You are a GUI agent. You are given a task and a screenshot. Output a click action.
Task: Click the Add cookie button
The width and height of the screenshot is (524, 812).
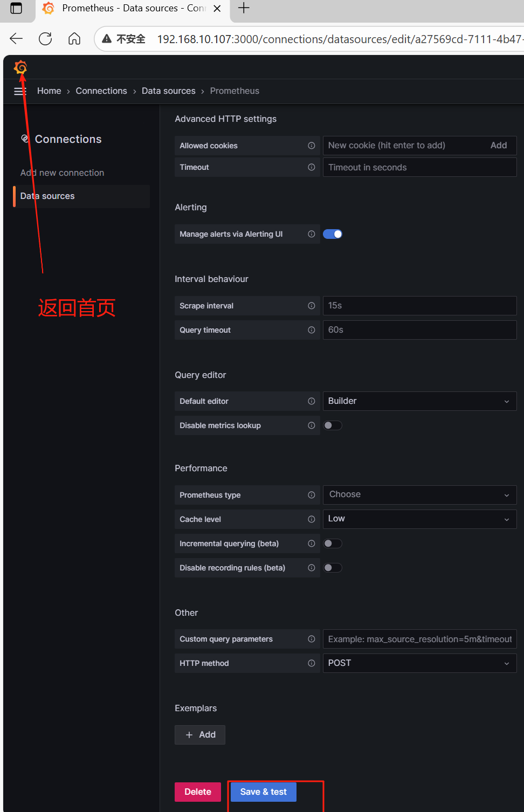[499, 146]
